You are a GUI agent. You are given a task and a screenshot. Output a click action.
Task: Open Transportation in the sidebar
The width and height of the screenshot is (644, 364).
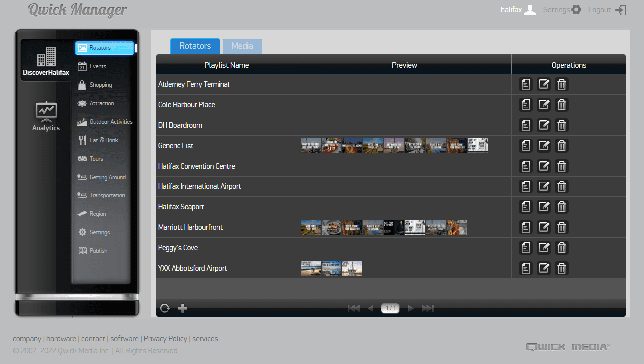coord(102,195)
